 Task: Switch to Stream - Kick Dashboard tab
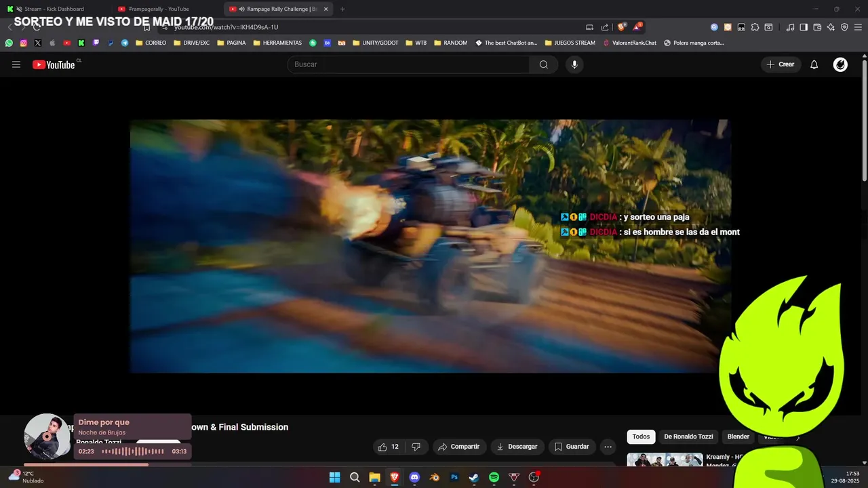[54, 9]
